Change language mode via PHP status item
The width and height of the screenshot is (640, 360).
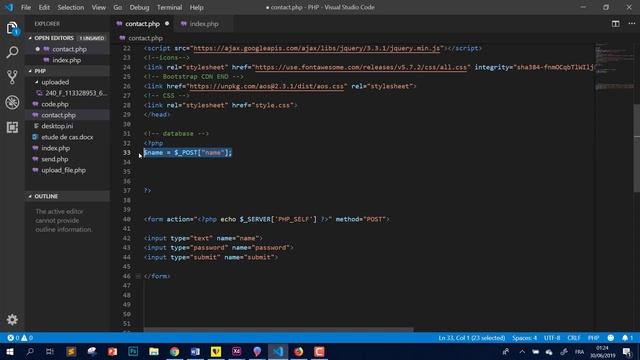point(593,338)
